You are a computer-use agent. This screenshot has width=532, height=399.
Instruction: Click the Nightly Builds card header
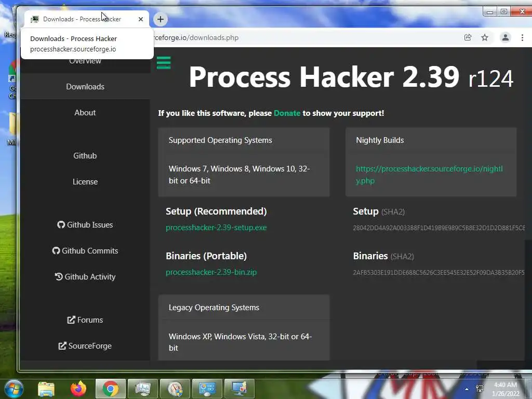coord(431,140)
